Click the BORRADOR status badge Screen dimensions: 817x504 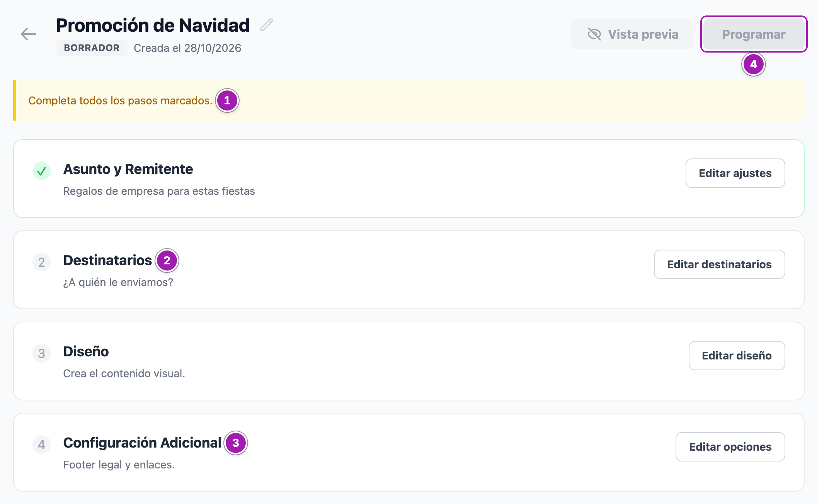pos(92,48)
